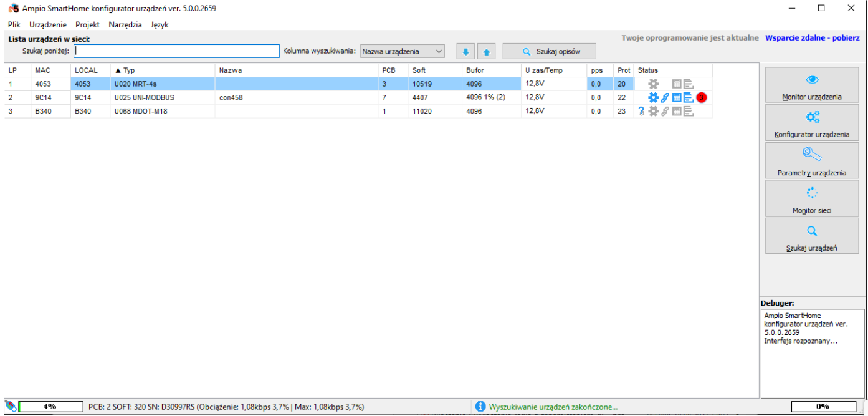Screen dimensions: 868x416
Task: Open Parametry urządzenia
Action: (x=812, y=160)
